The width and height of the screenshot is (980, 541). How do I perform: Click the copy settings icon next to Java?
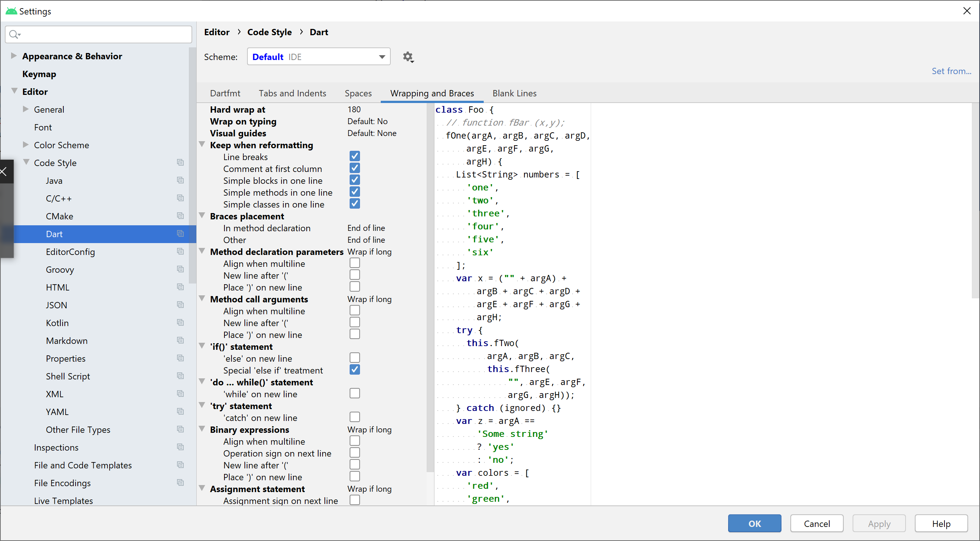click(x=180, y=180)
